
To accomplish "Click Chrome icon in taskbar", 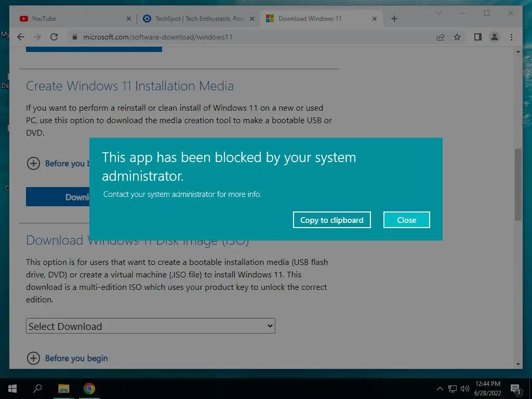I will pyautogui.click(x=89, y=389).
